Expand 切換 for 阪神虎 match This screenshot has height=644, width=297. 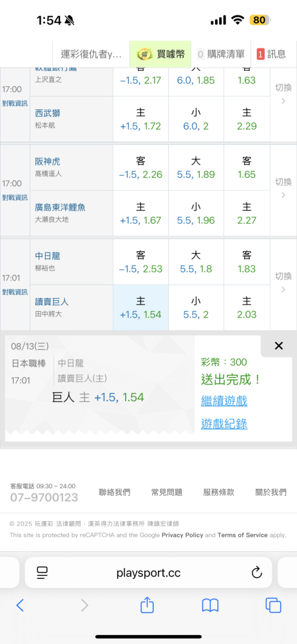[283, 187]
